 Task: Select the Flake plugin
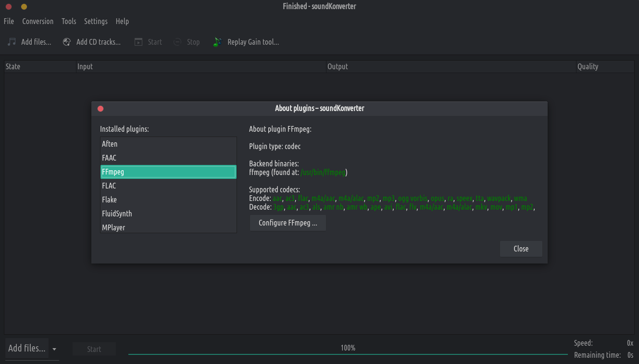click(x=168, y=200)
